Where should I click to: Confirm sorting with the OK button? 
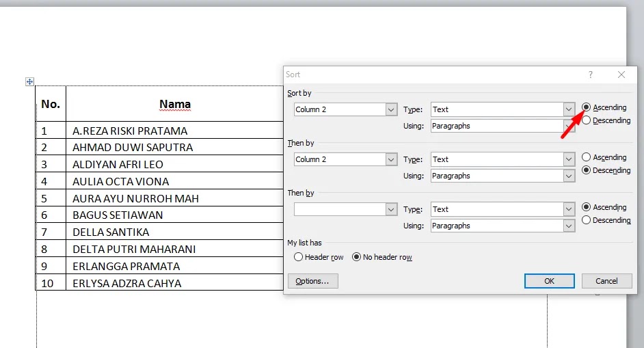pyautogui.click(x=549, y=281)
